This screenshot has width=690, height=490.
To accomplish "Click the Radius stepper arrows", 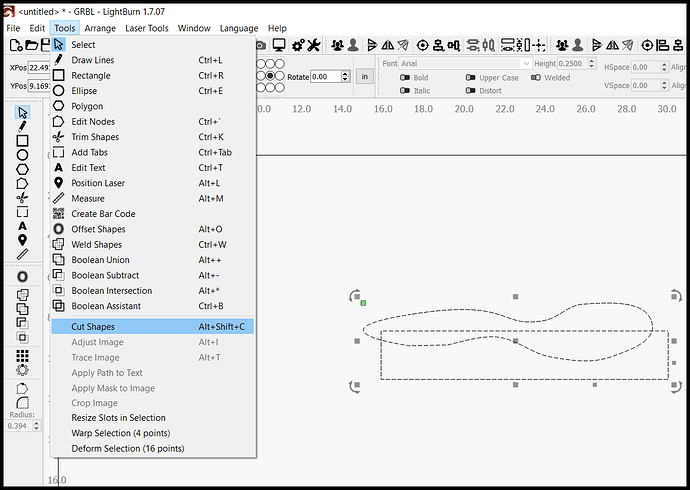I will pyautogui.click(x=36, y=426).
